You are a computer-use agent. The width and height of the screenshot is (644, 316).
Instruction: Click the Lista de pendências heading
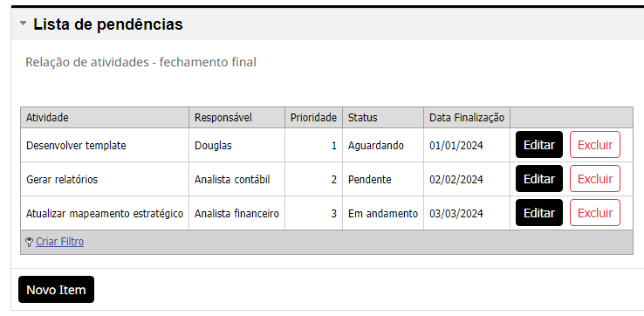point(108,24)
